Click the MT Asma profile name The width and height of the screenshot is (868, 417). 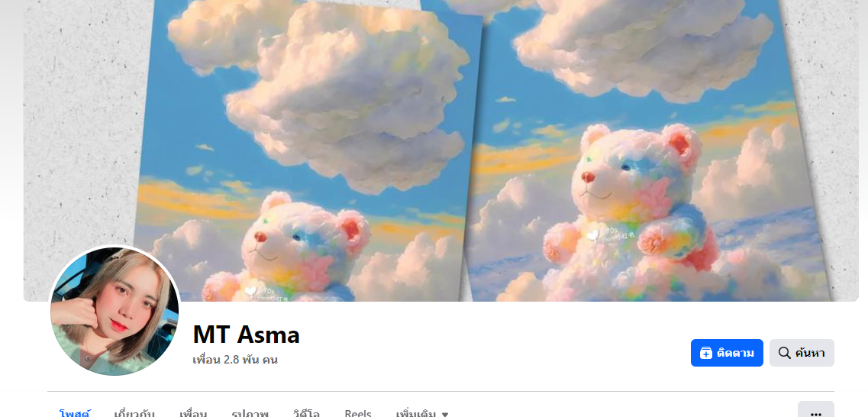[247, 335]
